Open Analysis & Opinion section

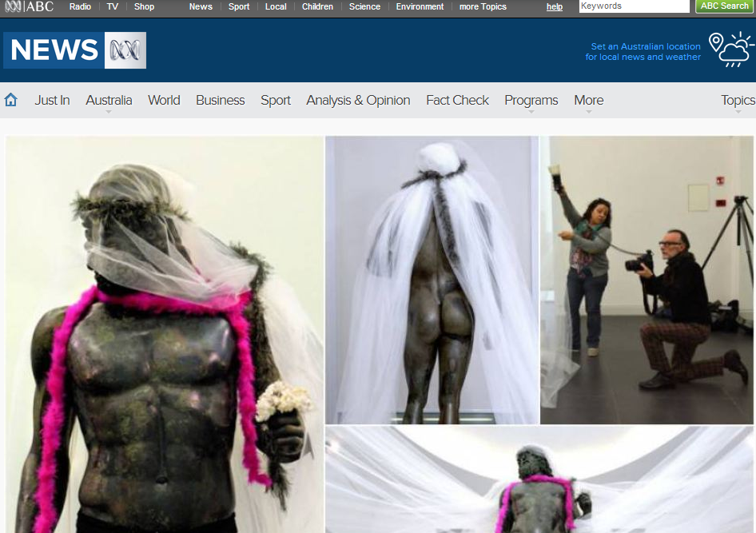358,100
